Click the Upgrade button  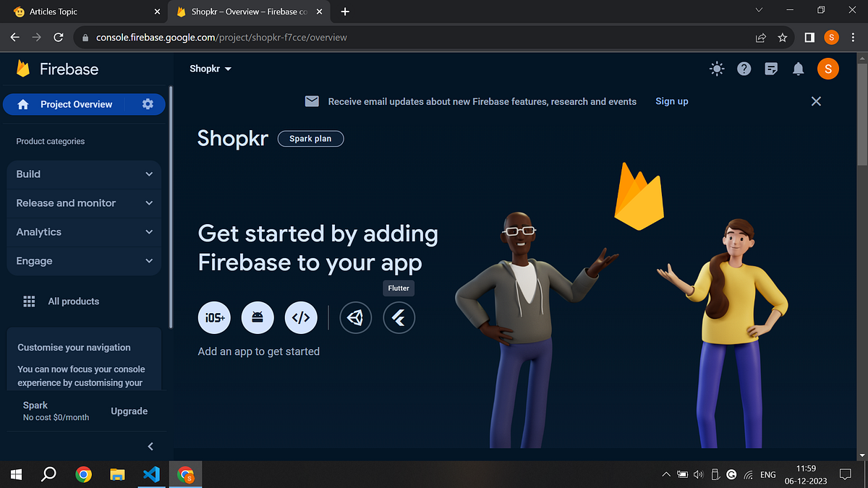click(x=129, y=411)
